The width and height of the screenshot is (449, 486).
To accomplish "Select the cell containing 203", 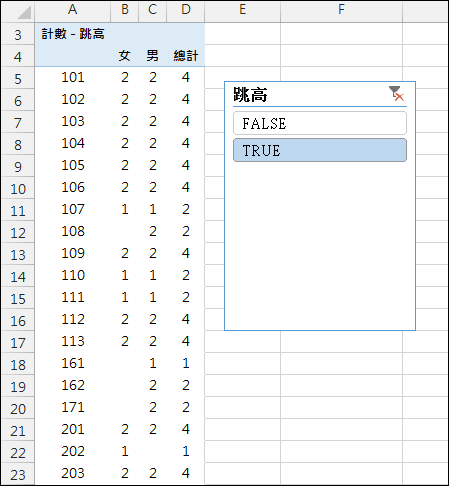I will (x=73, y=473).
